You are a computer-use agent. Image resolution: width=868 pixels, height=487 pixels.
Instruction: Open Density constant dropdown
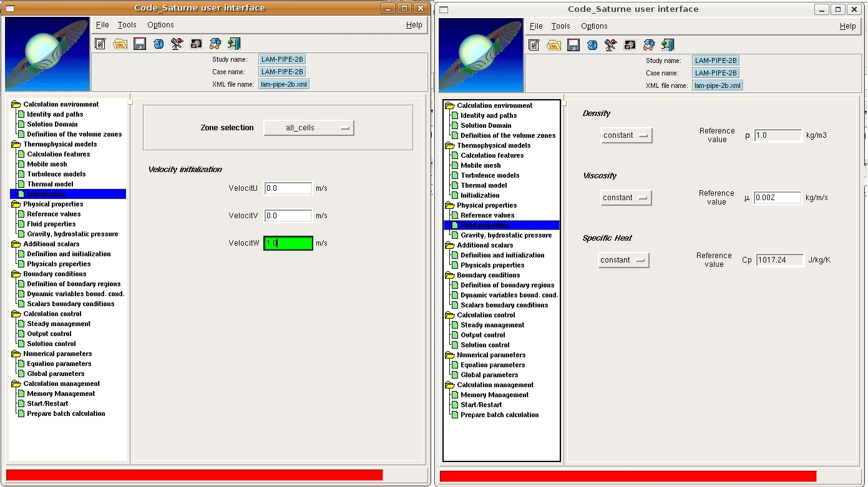click(627, 135)
